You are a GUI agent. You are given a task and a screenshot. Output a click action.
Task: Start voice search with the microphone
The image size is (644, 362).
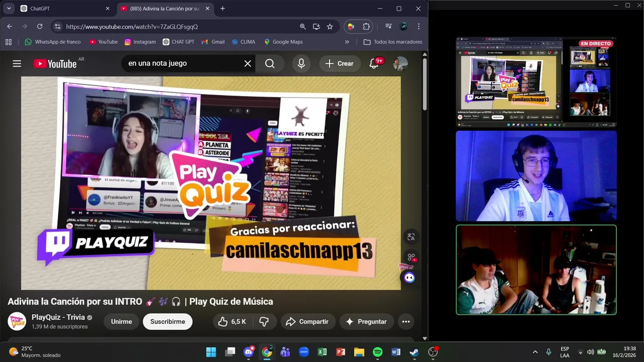[301, 63]
